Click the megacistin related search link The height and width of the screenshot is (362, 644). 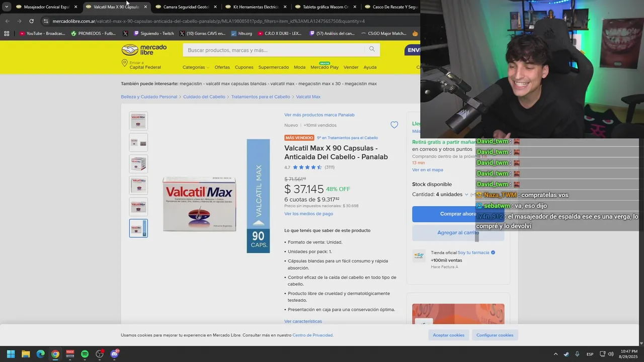click(191, 83)
